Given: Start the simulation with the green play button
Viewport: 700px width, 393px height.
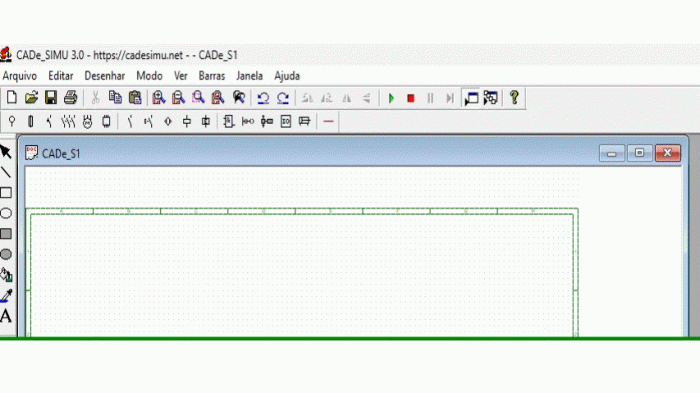Looking at the screenshot, I should (391, 98).
